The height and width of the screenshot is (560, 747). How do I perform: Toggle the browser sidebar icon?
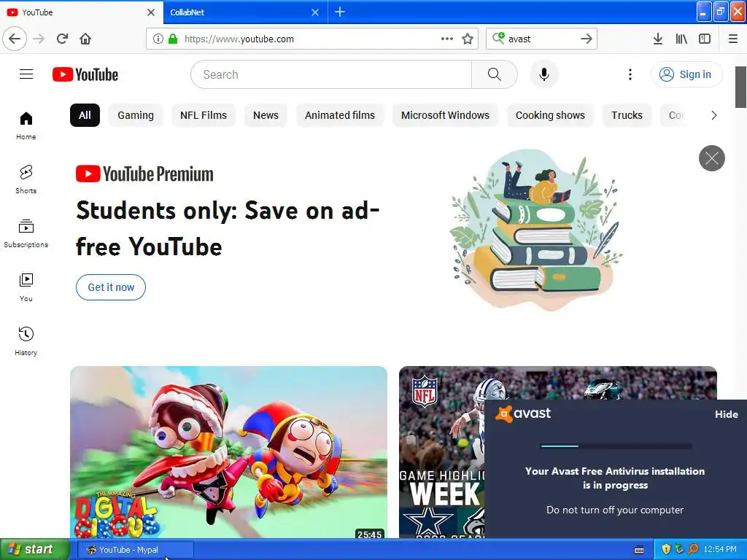(x=705, y=39)
